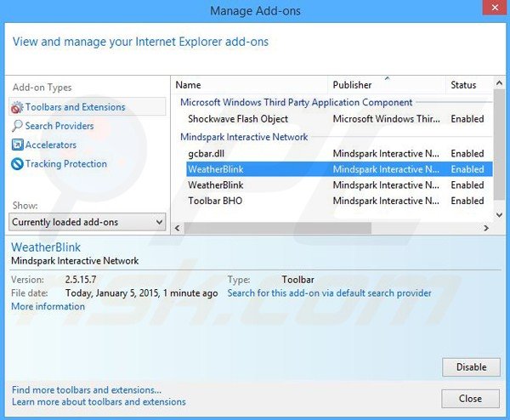Click the Mindspark Interactive Network group header

[244, 137]
